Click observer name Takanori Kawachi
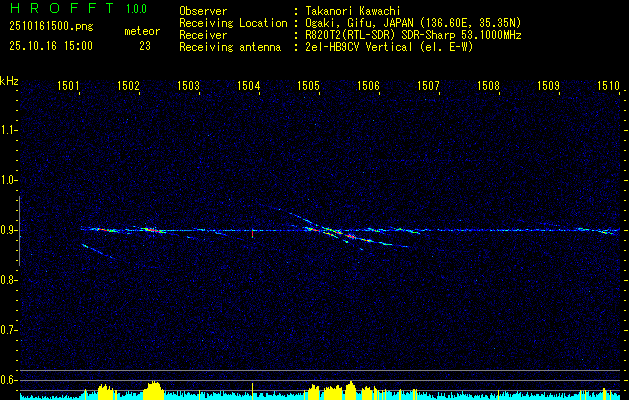This screenshot has height=400, width=629. (353, 11)
